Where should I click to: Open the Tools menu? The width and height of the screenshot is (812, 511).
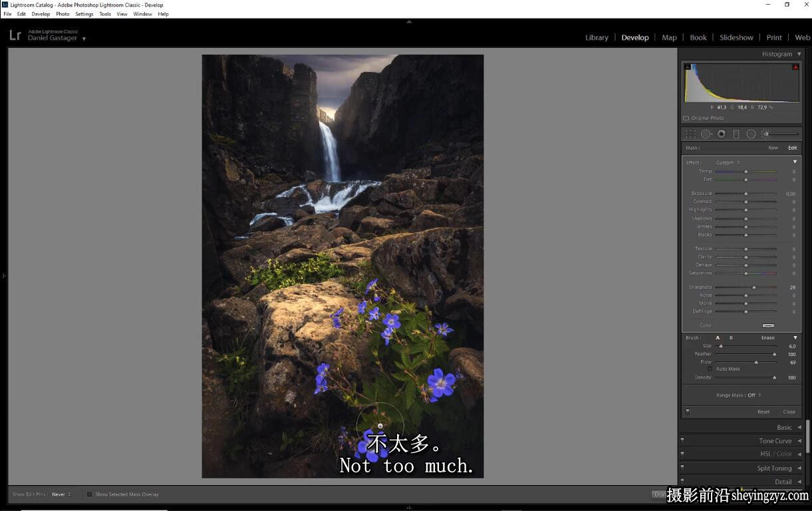pyautogui.click(x=105, y=14)
